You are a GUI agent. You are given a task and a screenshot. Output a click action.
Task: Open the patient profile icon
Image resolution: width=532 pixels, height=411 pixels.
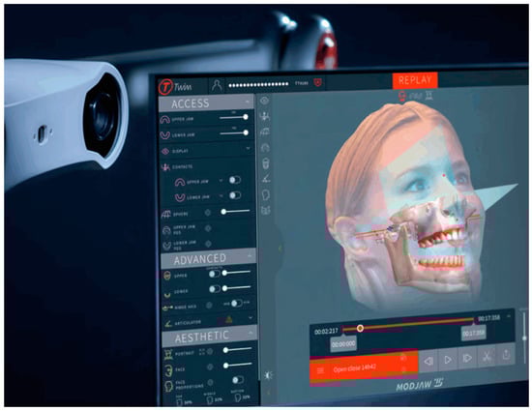217,85
